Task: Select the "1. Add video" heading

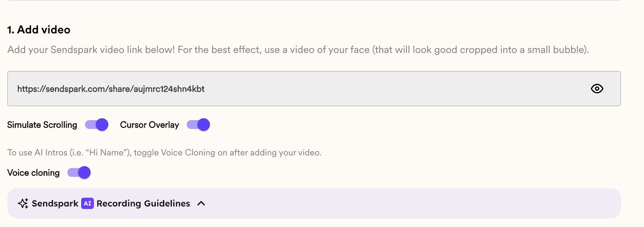Action: click(x=39, y=30)
